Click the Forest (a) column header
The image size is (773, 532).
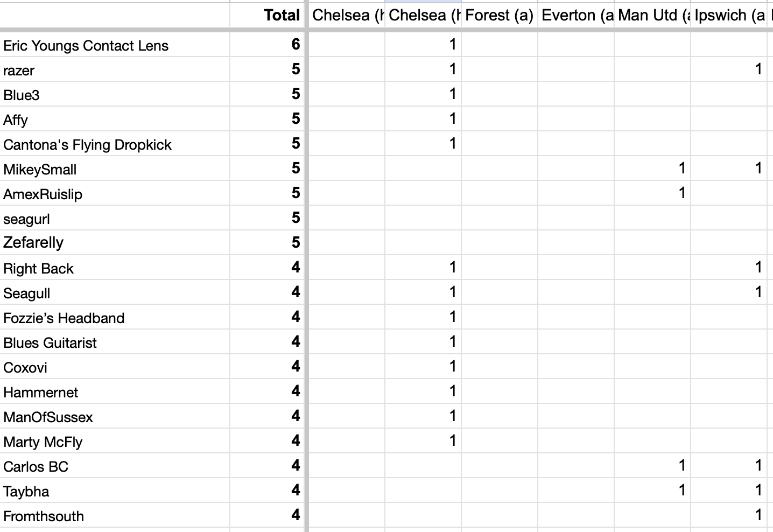tap(499, 15)
